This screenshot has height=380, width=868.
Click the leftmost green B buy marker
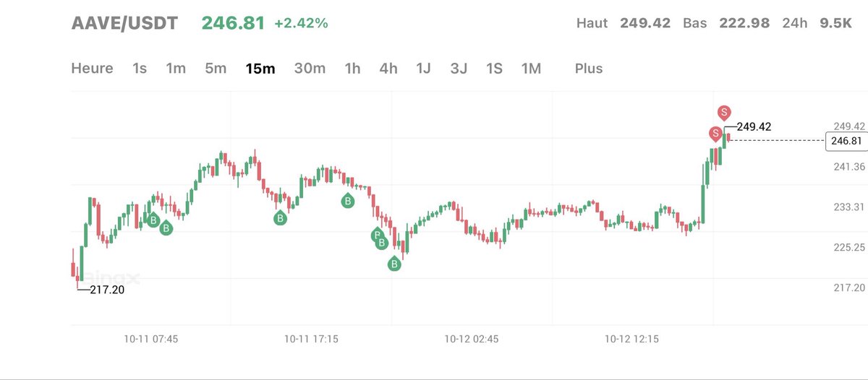point(153,220)
